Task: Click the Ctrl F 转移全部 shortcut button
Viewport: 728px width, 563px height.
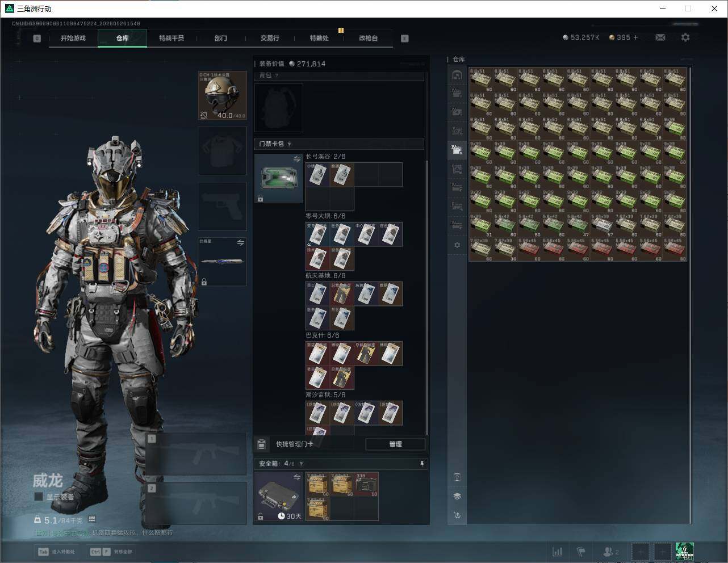Action: coord(111,552)
